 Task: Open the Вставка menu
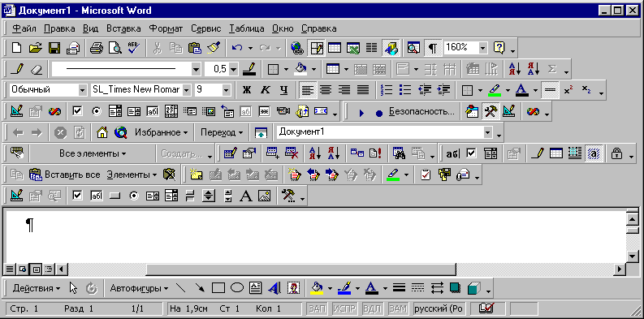(123, 28)
